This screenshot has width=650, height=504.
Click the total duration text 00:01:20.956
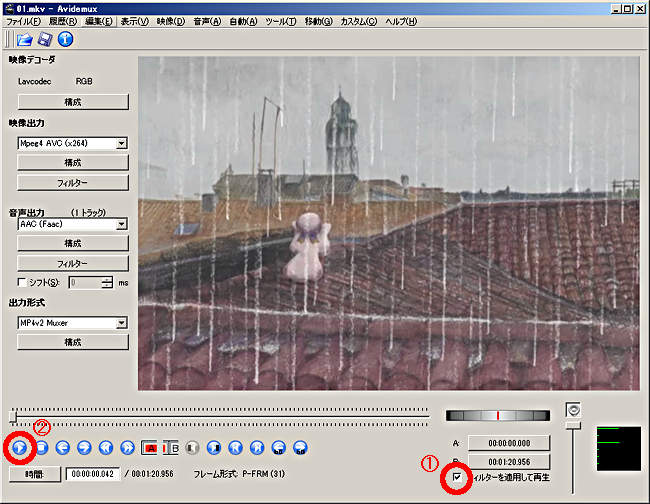[152, 474]
